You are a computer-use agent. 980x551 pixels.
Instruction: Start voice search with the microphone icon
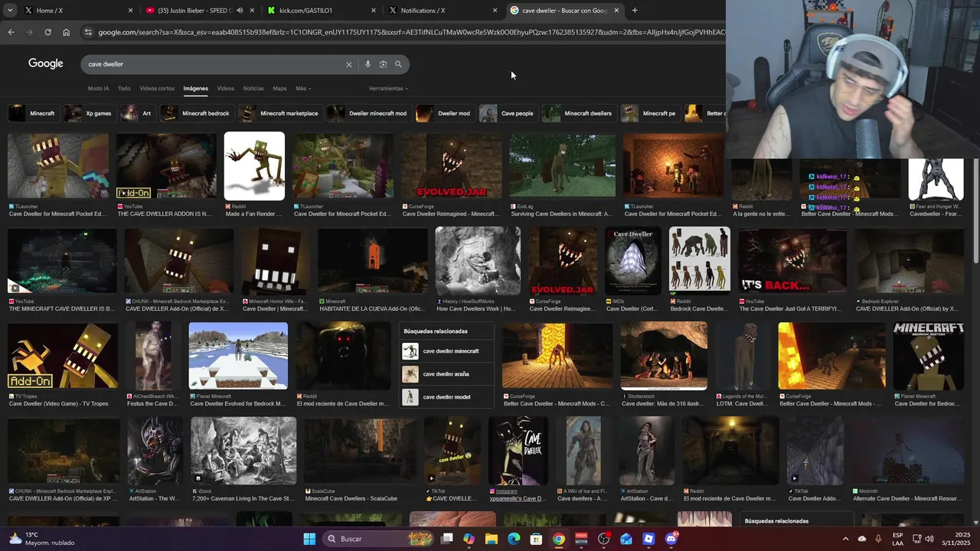point(367,64)
